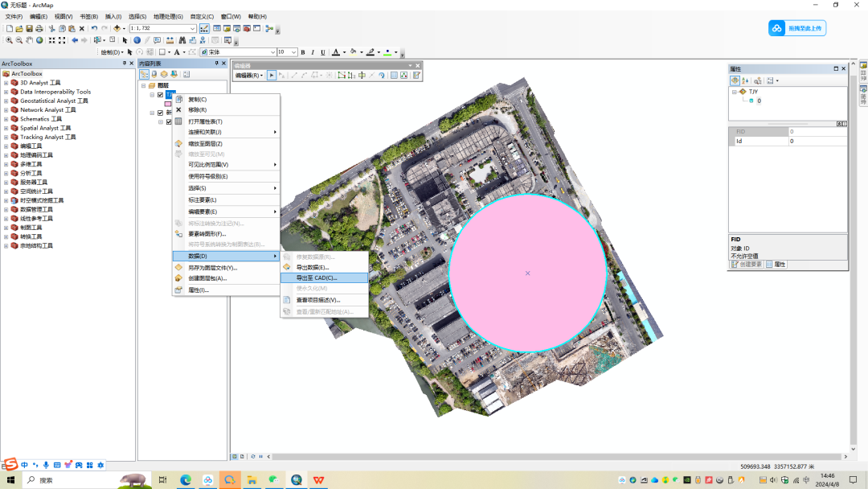Select the Zoom In tool
The height and width of the screenshot is (489, 868).
tap(9, 40)
